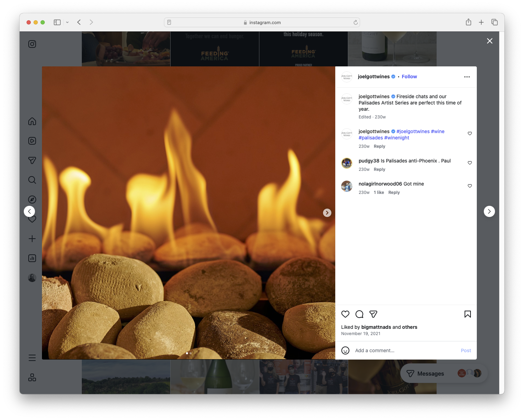The height and width of the screenshot is (420, 524).
Task: Open pudgy38's profile from comment
Action: pyautogui.click(x=369, y=161)
